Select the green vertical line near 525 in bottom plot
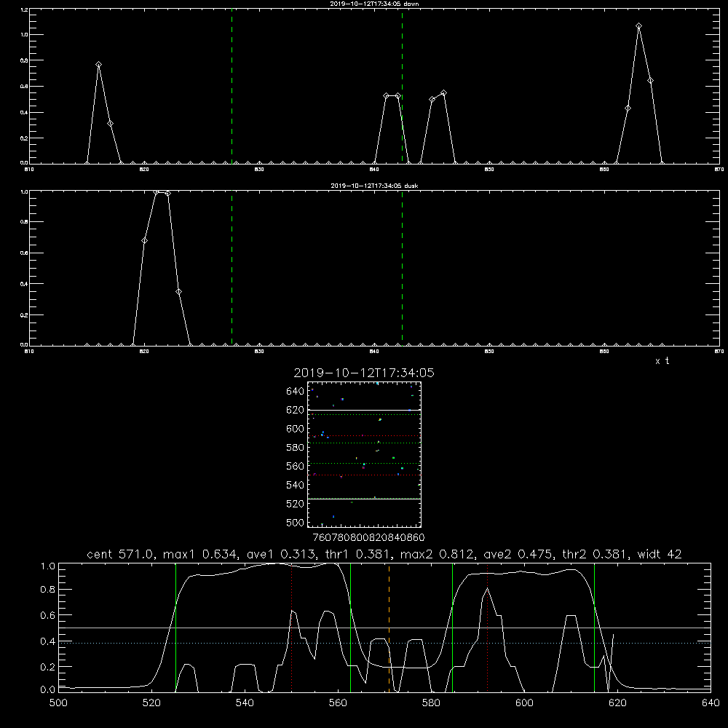The width and height of the screenshot is (728, 728). coord(176,627)
